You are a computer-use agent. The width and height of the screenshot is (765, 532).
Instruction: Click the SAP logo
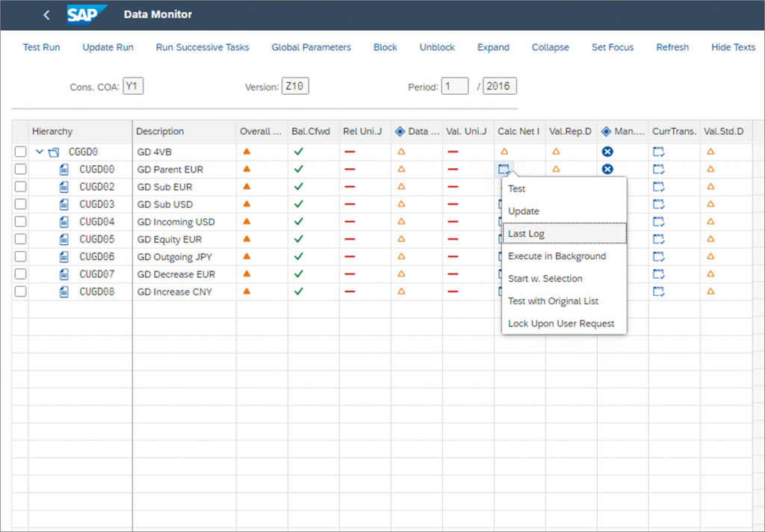pos(87,15)
